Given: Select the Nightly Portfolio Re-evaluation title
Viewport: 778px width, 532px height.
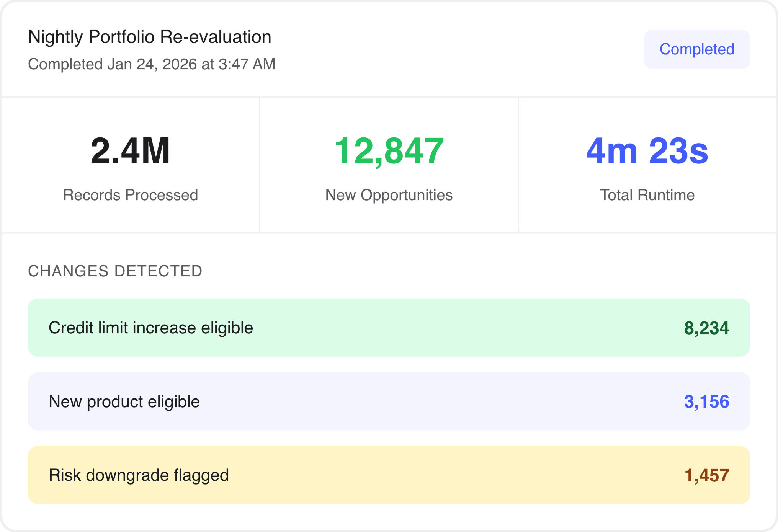Looking at the screenshot, I should click(x=150, y=37).
